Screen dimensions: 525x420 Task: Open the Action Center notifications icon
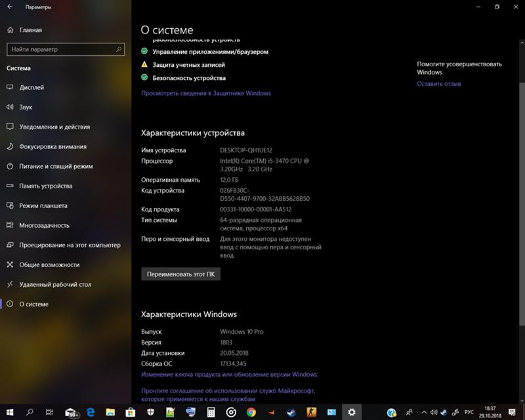(512, 412)
